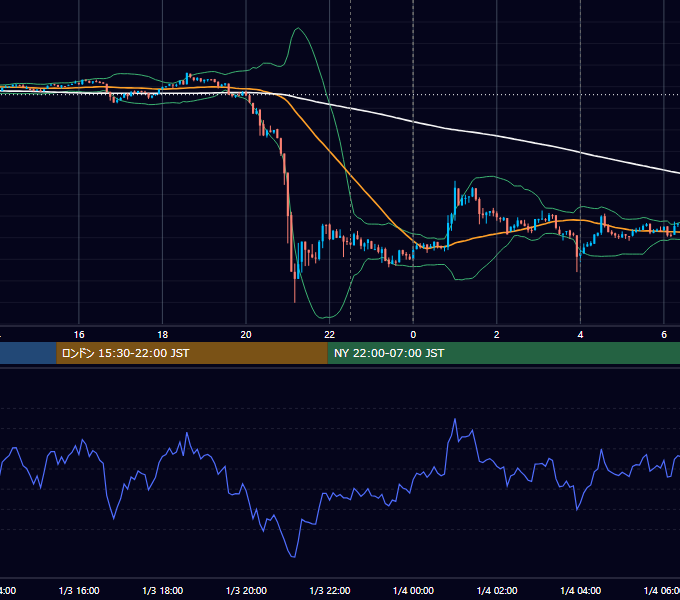The image size is (680, 600).
Task: Click the 1/3 18:00 time label
Action: [163, 590]
